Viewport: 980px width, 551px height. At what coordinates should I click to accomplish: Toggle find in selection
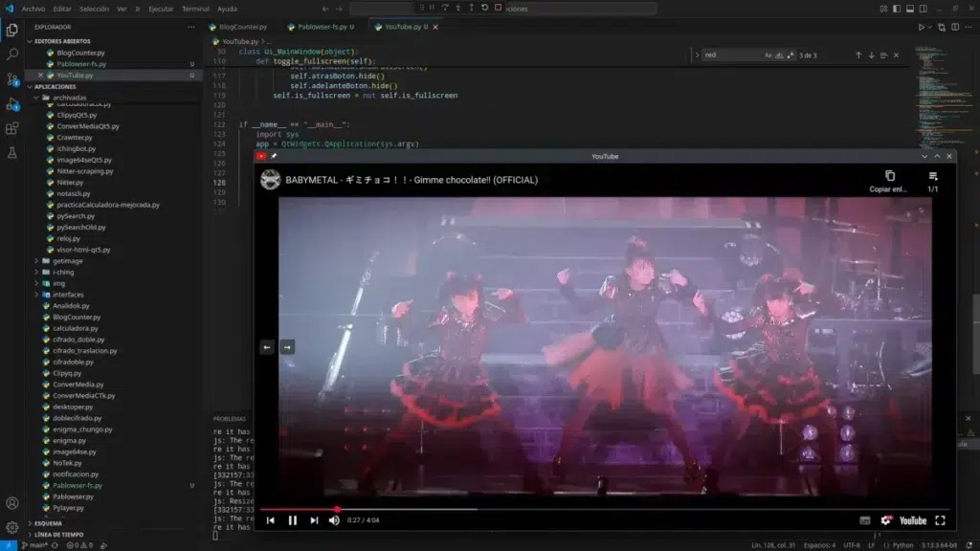pos(883,55)
